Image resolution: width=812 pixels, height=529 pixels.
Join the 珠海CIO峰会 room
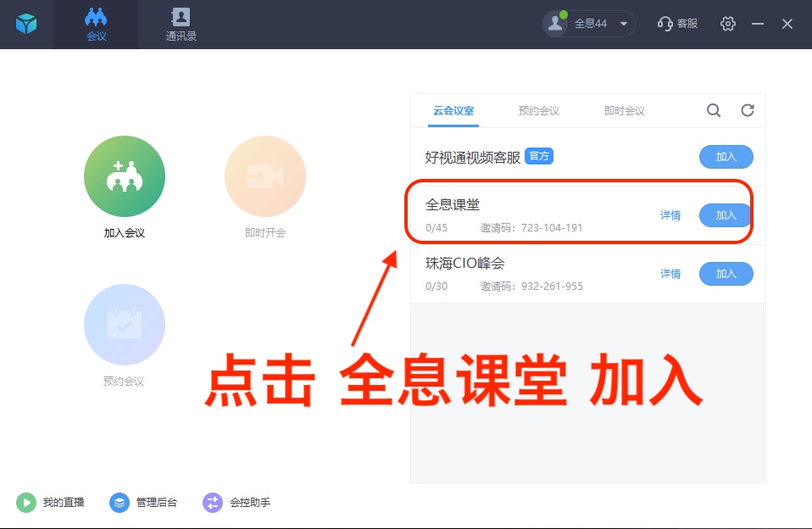coord(726,274)
